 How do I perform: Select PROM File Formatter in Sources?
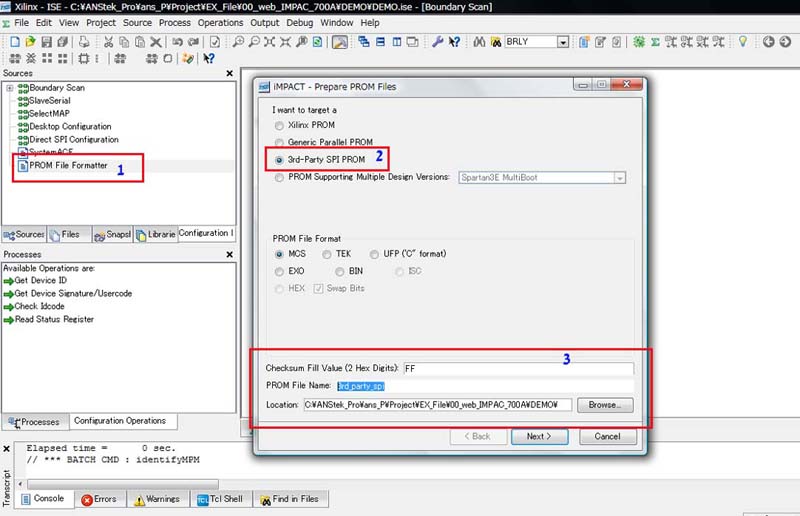68,165
